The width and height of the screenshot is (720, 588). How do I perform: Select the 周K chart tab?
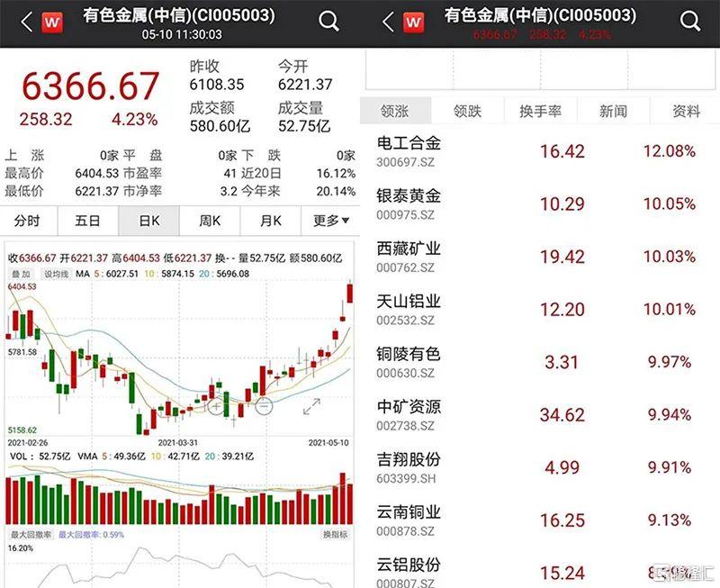click(210, 221)
